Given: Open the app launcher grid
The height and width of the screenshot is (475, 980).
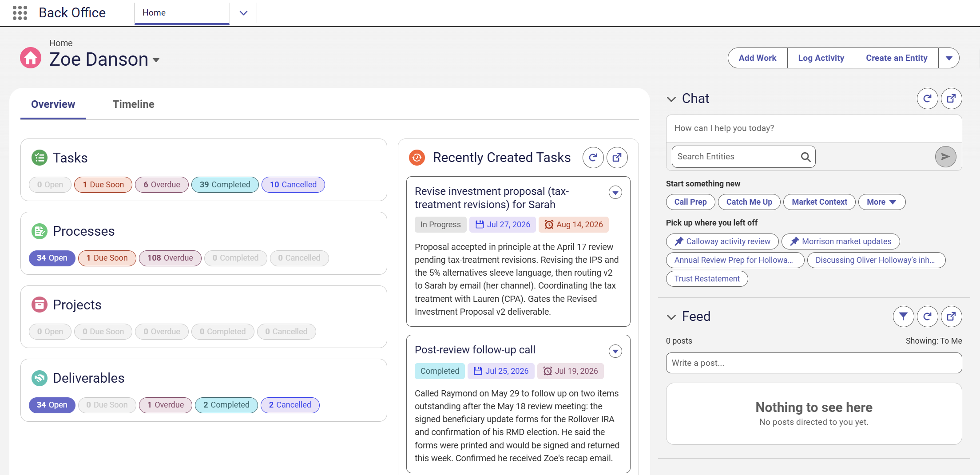Looking at the screenshot, I should pyautogui.click(x=20, y=13).
